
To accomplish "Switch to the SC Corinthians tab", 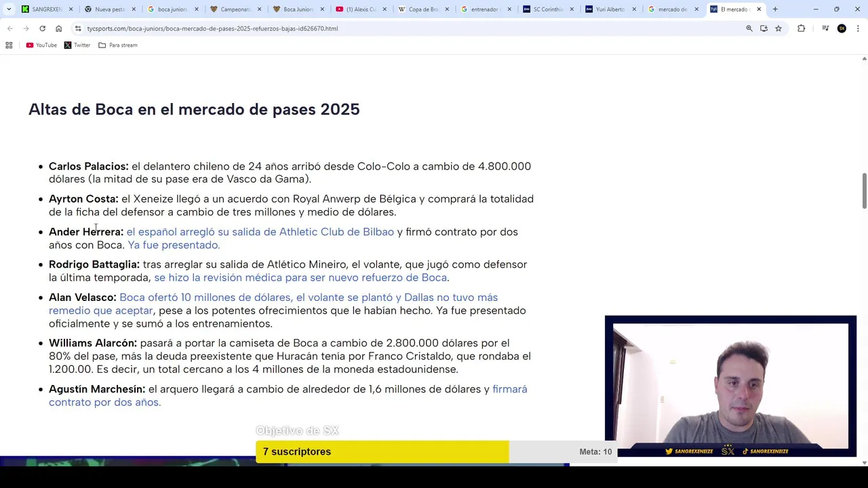I will pos(547,9).
